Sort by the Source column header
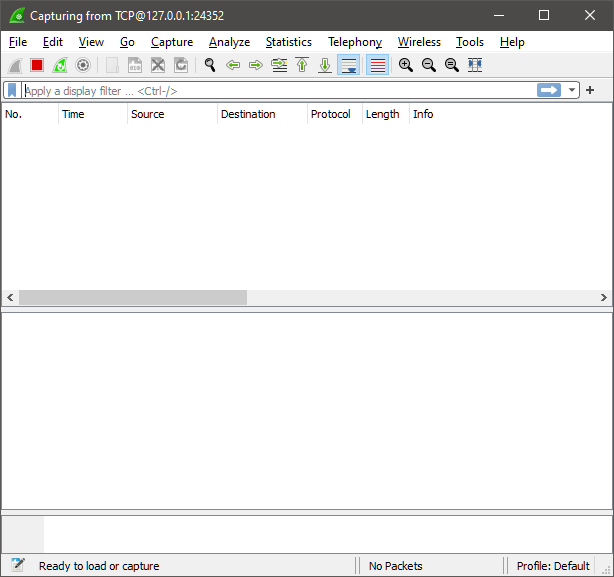 tap(172, 114)
